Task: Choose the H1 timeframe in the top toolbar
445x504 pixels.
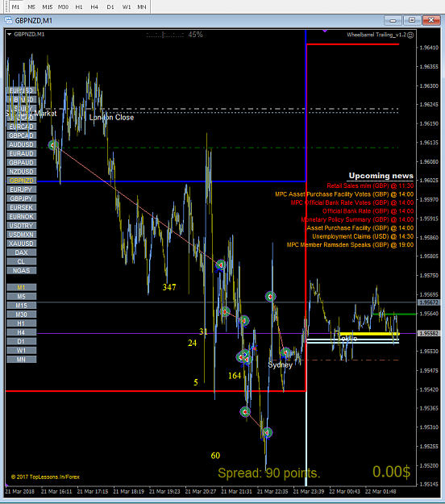Action: 79,6
